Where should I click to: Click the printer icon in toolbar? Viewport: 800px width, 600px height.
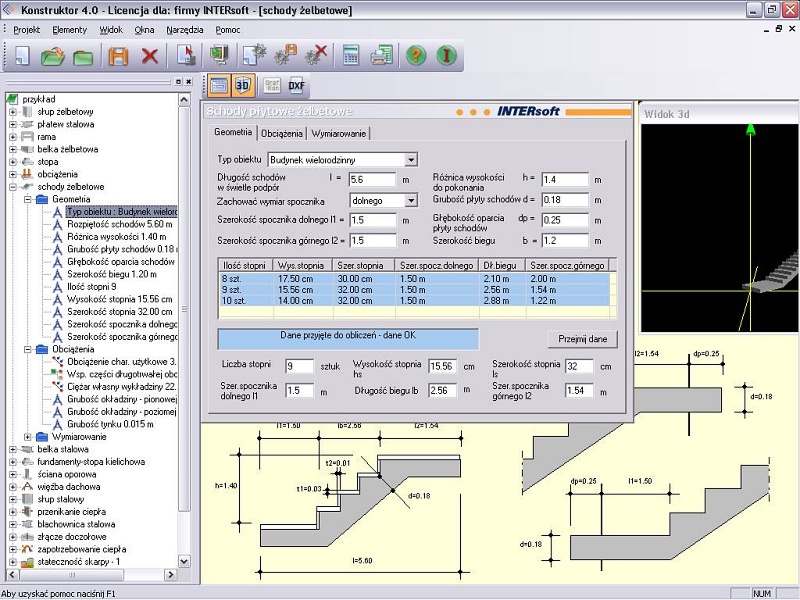(x=382, y=55)
